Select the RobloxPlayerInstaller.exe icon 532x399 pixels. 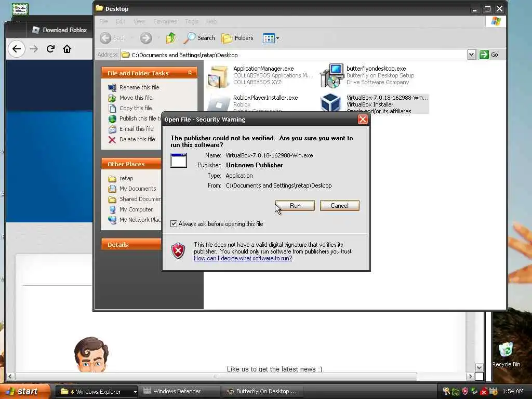click(219, 103)
